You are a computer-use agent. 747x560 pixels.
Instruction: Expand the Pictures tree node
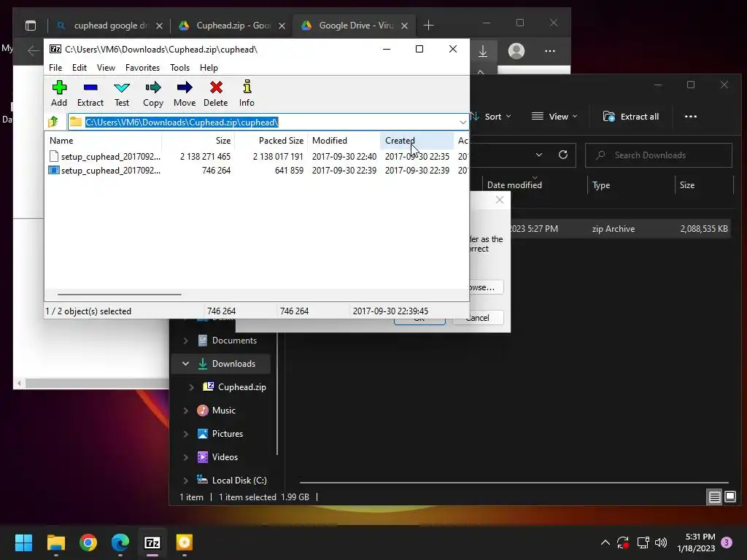point(186,434)
